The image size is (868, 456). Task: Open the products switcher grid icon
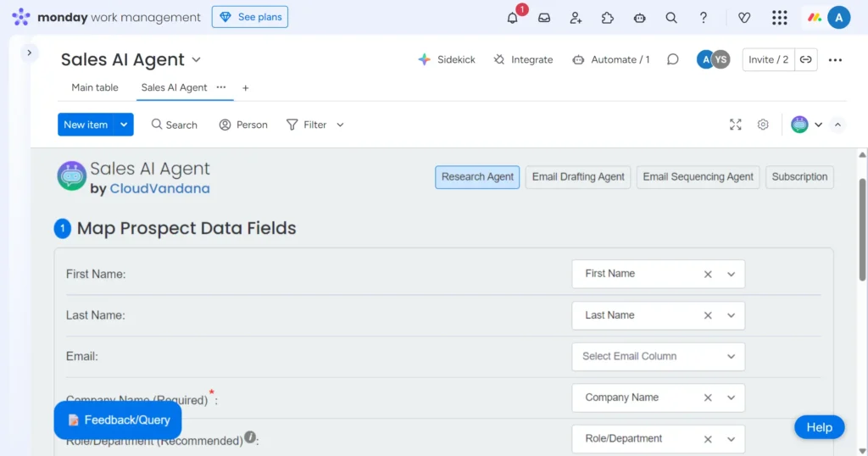tap(779, 18)
